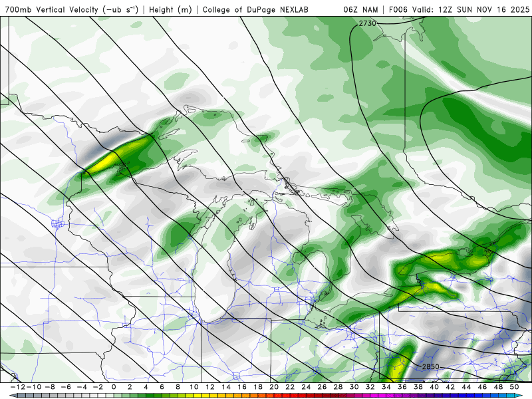Click the 46 value on the color scale
532x399 pixels.
(482, 387)
